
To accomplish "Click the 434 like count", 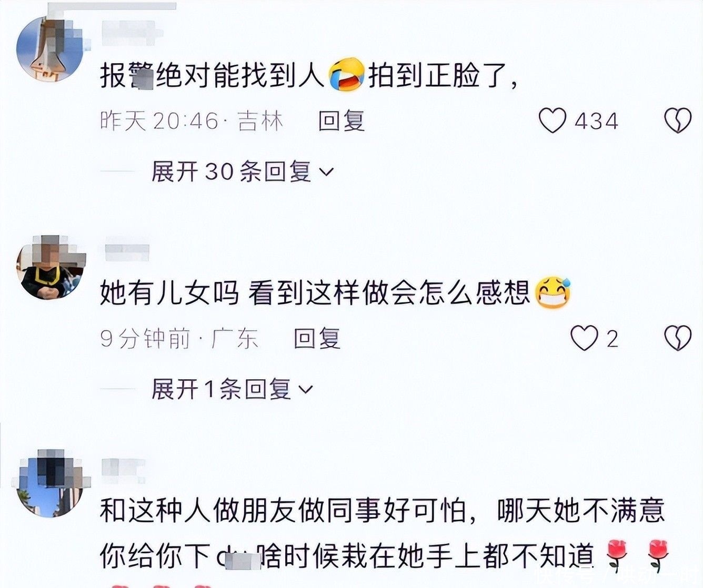I will pyautogui.click(x=596, y=121).
